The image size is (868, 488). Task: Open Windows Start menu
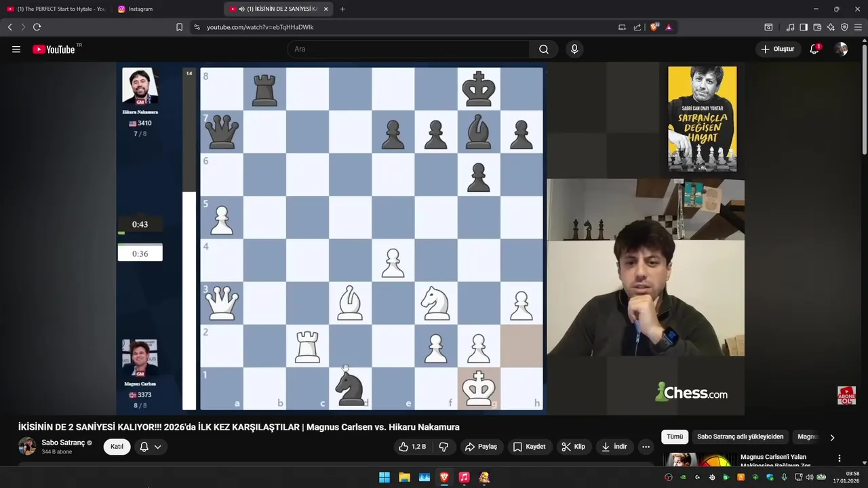384,477
